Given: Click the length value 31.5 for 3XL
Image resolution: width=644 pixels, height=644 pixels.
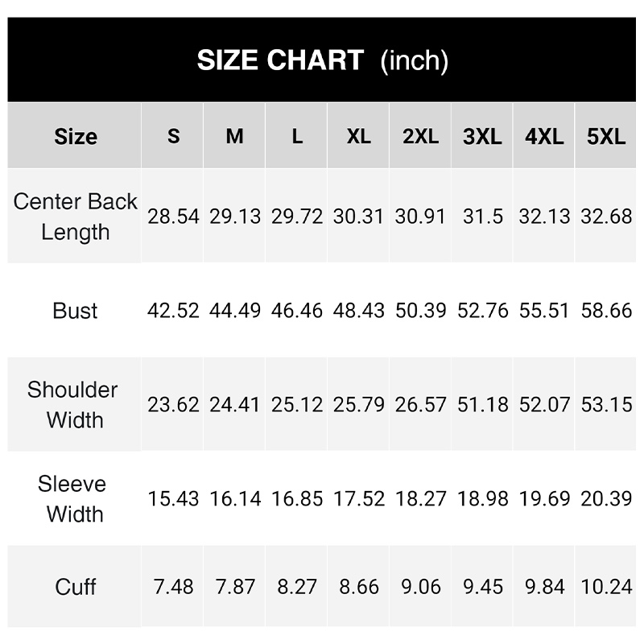Looking at the screenshot, I should [482, 217].
